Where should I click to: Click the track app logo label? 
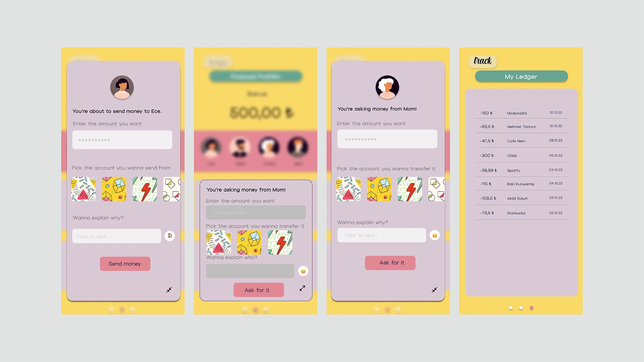483,61
